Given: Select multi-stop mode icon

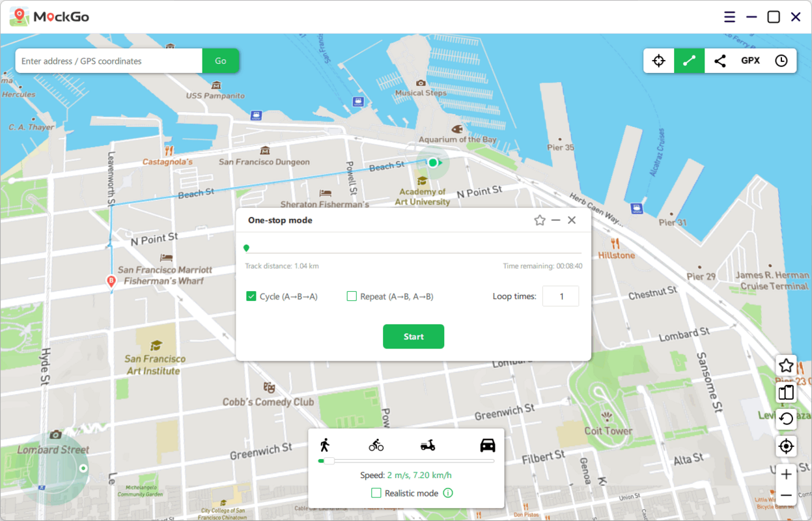Looking at the screenshot, I should pos(720,61).
